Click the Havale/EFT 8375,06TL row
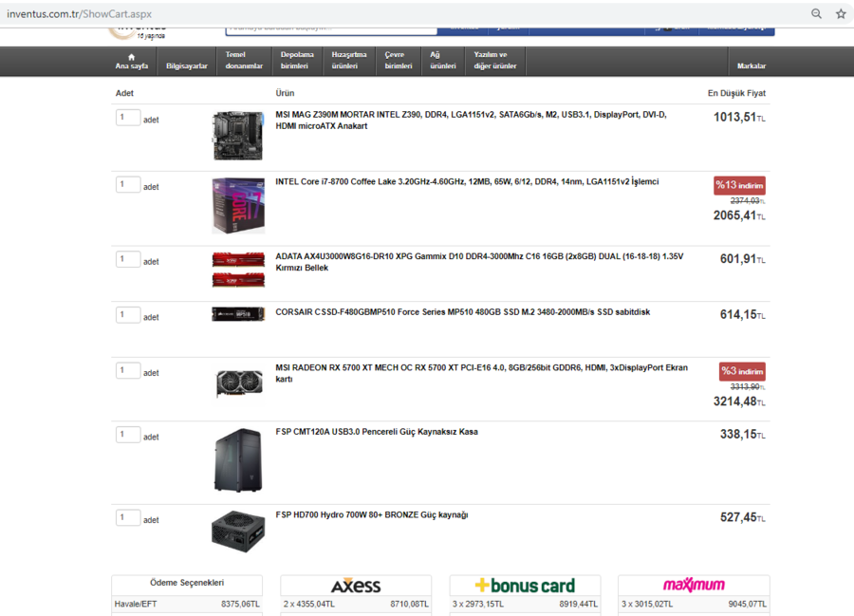The height and width of the screenshot is (616, 854). (187, 604)
